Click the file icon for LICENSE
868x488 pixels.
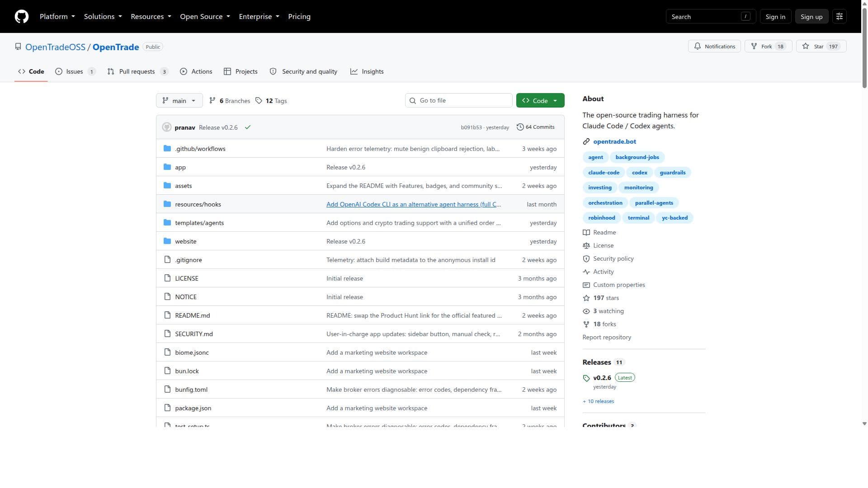167,278
